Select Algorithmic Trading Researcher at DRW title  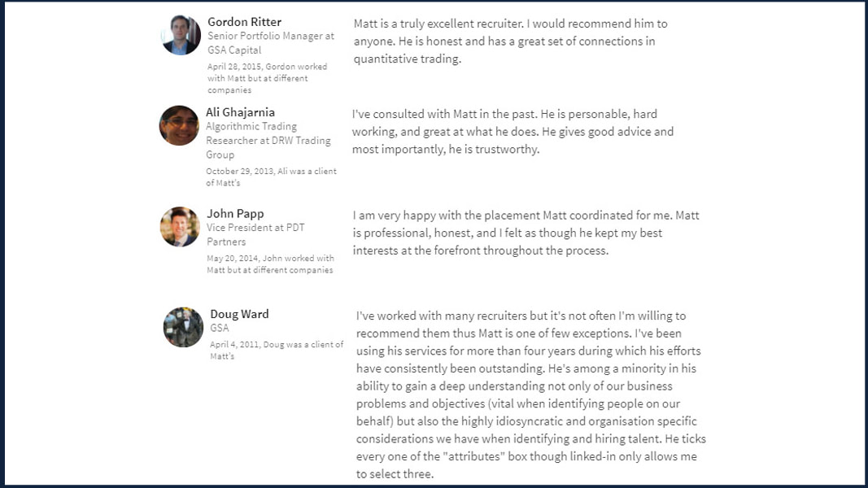[x=268, y=141]
